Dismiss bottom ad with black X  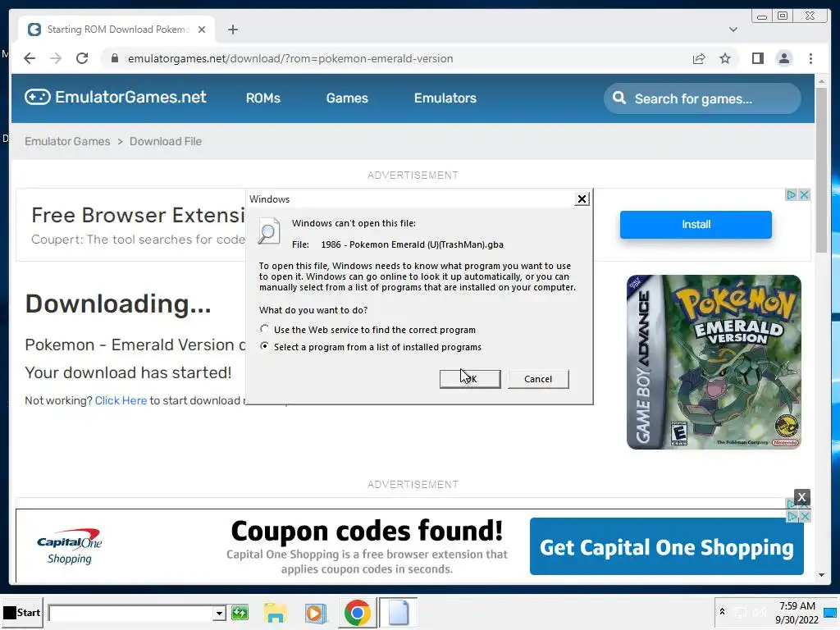[801, 497]
